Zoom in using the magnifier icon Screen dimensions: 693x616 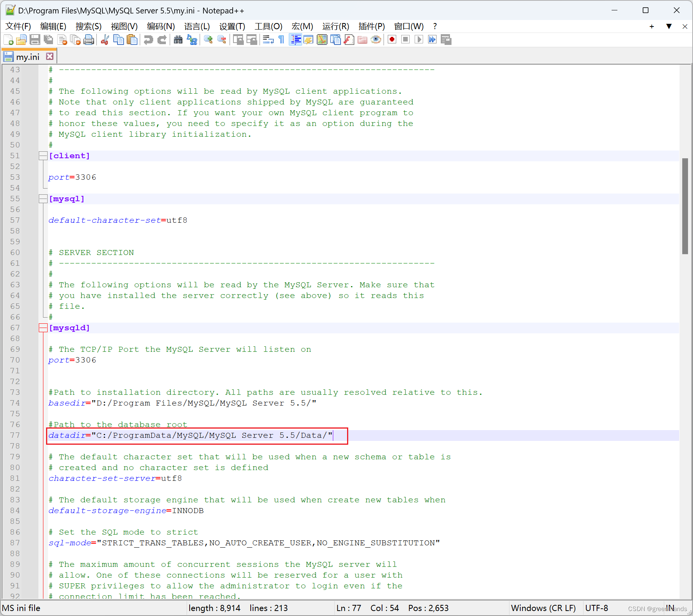(x=208, y=40)
